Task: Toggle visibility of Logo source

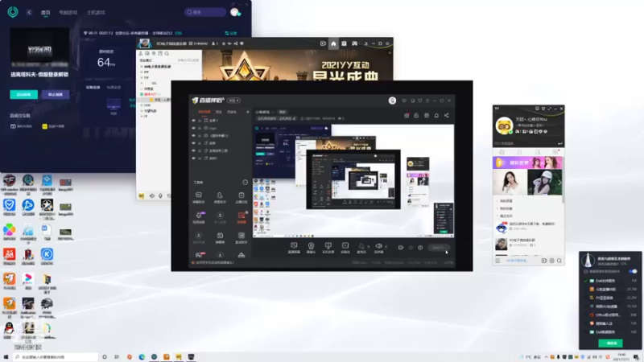Action: pos(193,128)
